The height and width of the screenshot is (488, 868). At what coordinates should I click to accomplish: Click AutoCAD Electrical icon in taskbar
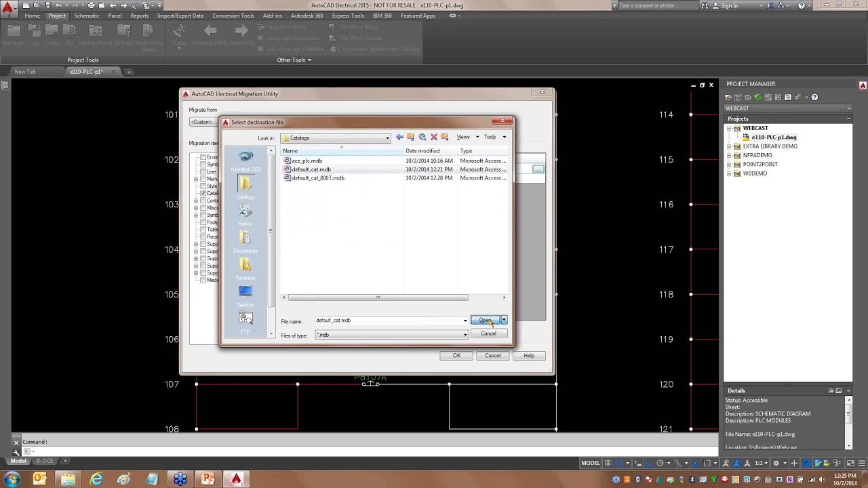[x=236, y=479]
